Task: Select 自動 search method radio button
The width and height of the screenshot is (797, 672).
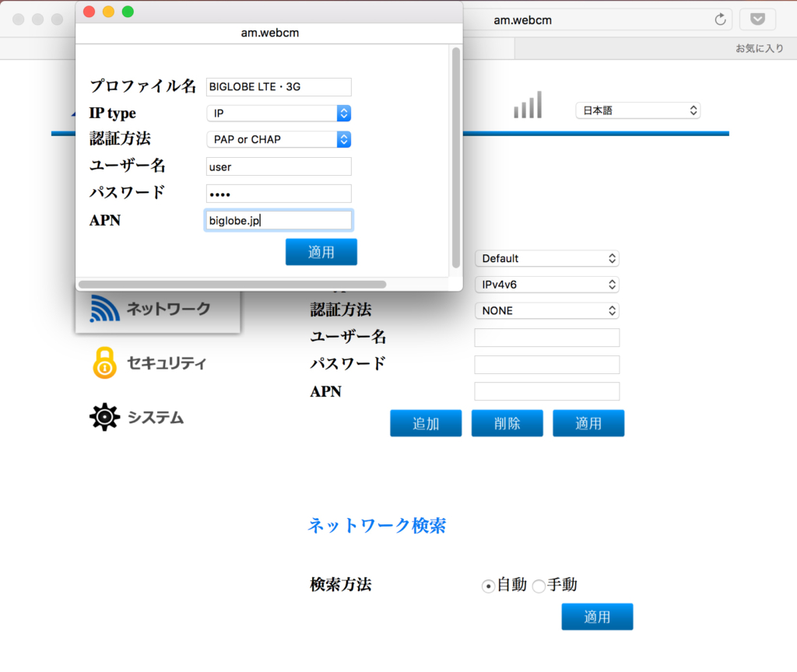Action: [488, 586]
